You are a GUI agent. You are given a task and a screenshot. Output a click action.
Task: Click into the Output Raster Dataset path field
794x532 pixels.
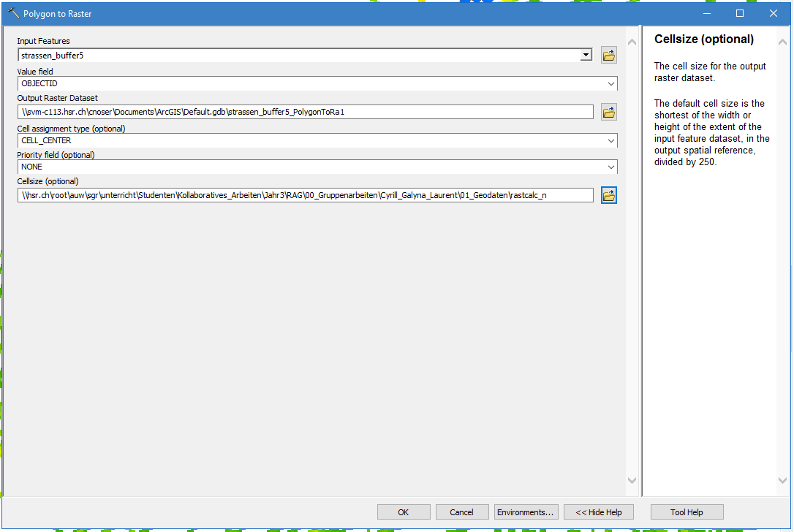305,112
